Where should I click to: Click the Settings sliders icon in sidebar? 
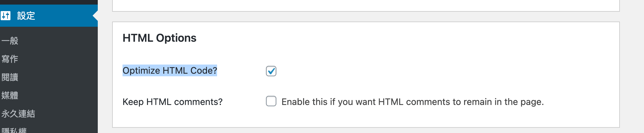tap(6, 16)
